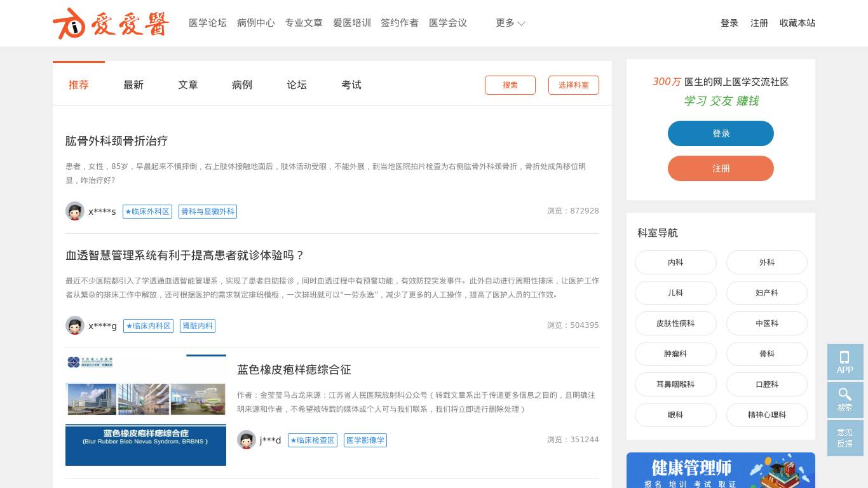Open the 选择科室 department selector

pyautogui.click(x=574, y=85)
